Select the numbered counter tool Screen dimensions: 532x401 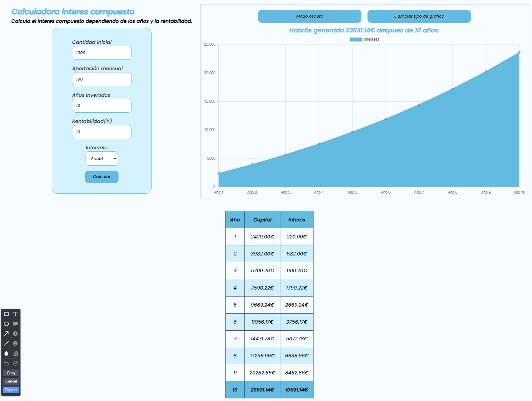[15, 334]
